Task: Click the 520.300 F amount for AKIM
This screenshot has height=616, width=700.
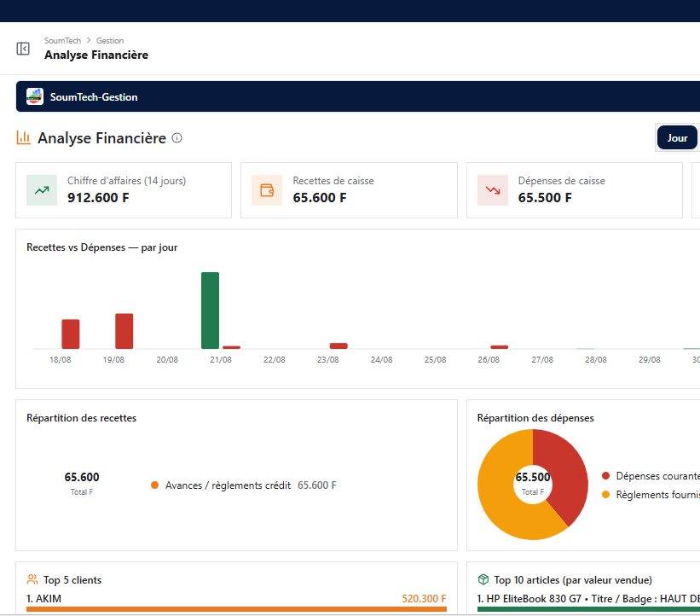Action: click(x=424, y=599)
